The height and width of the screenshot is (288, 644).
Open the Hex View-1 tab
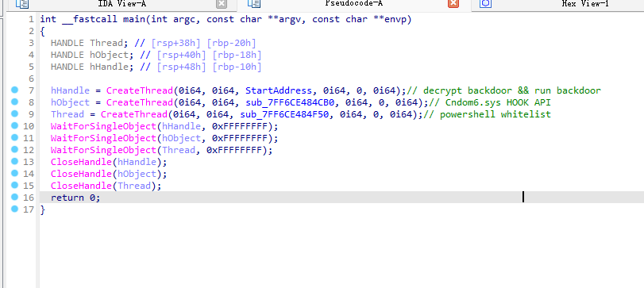(x=585, y=4)
